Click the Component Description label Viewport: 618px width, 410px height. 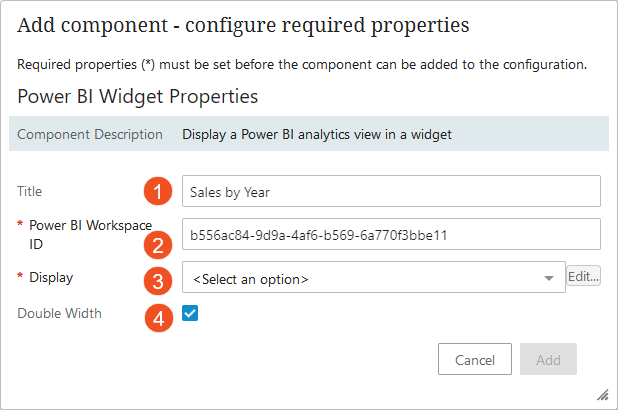coord(90,134)
